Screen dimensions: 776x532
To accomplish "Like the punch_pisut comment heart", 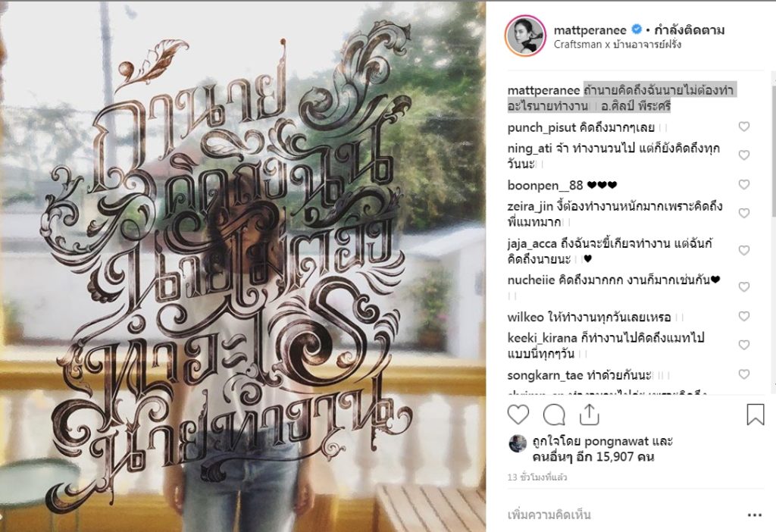I will point(744,127).
